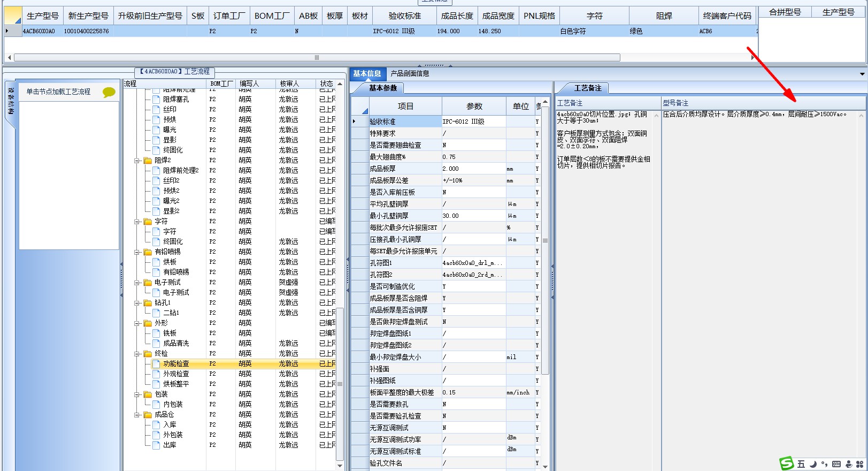Click the document icon beside 外观检查
868x471 pixels.
(x=156, y=374)
